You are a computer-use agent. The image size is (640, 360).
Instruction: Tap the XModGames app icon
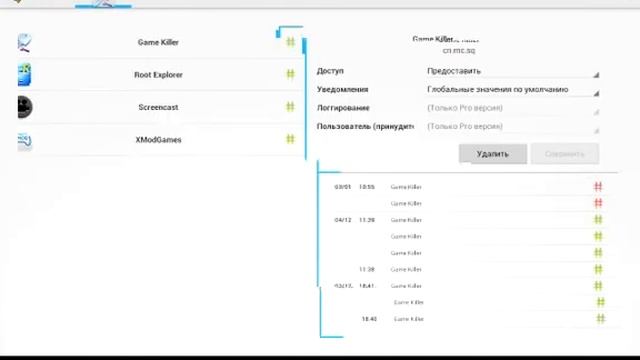25,141
